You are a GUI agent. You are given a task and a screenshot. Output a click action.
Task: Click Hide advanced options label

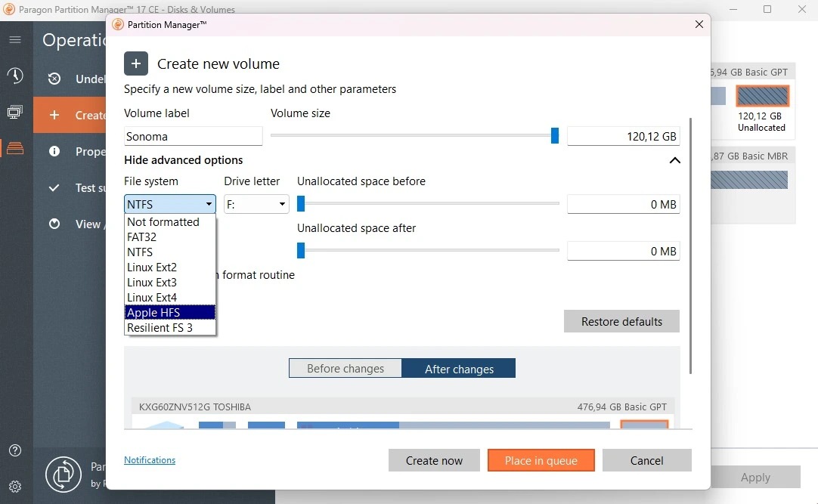click(184, 160)
